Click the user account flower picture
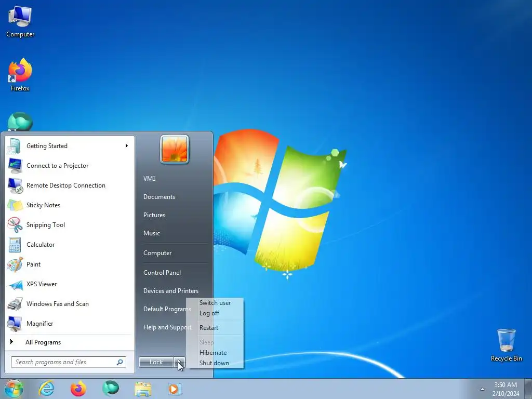The width and height of the screenshot is (532, 399). point(175,149)
